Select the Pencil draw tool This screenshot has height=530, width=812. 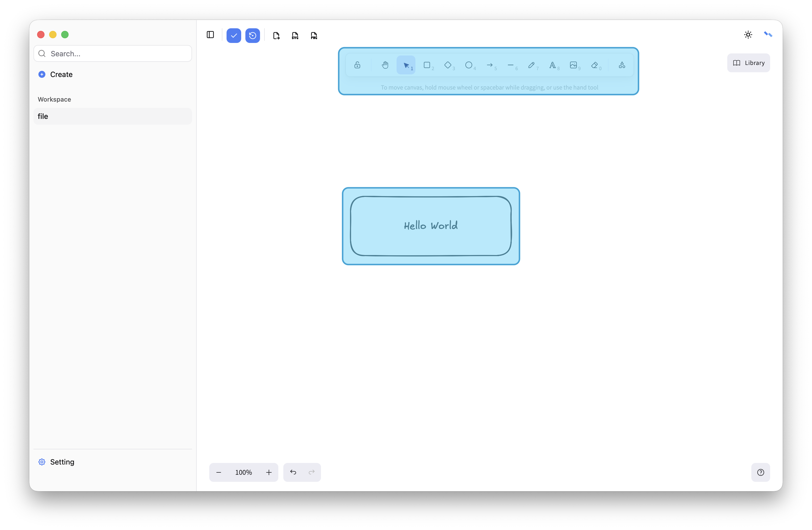coord(531,65)
